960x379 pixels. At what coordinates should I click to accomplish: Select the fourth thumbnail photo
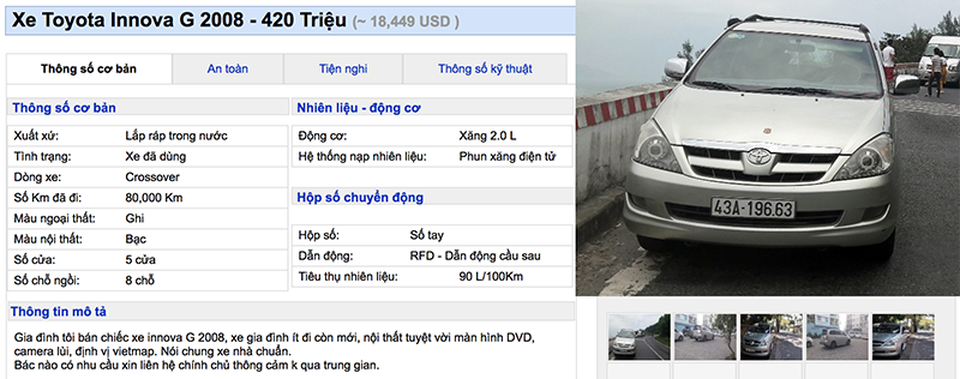tap(838, 337)
